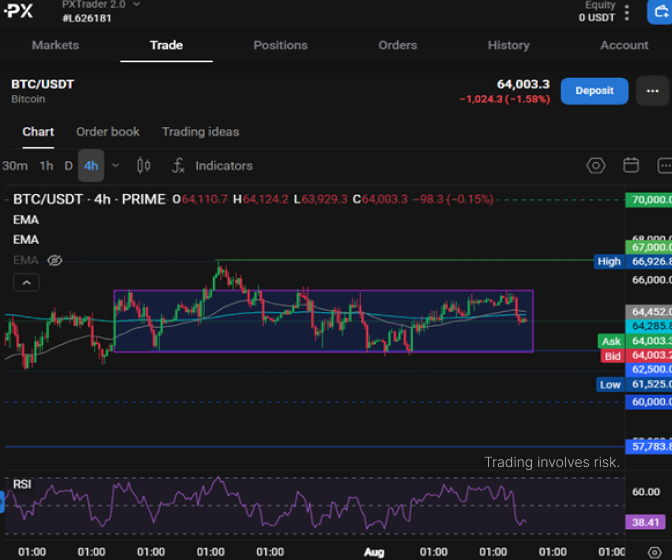Click the green Ask price label
672x560 pixels.
(x=611, y=341)
